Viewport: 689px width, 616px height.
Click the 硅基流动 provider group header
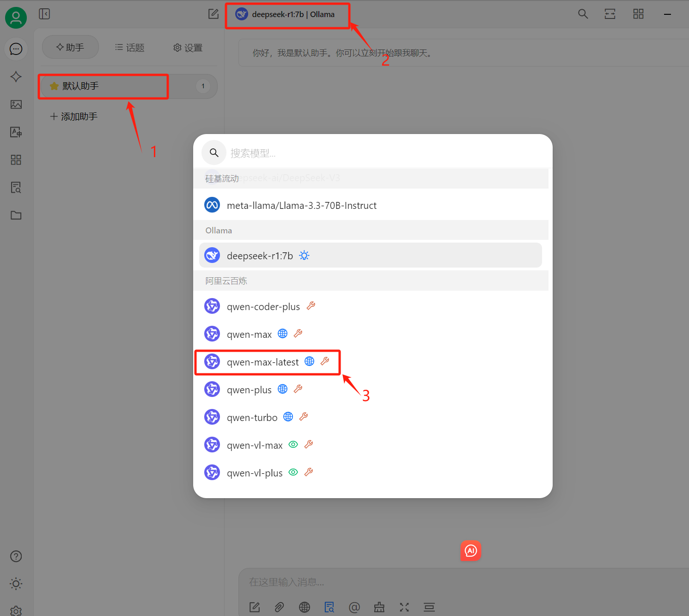[x=371, y=178]
